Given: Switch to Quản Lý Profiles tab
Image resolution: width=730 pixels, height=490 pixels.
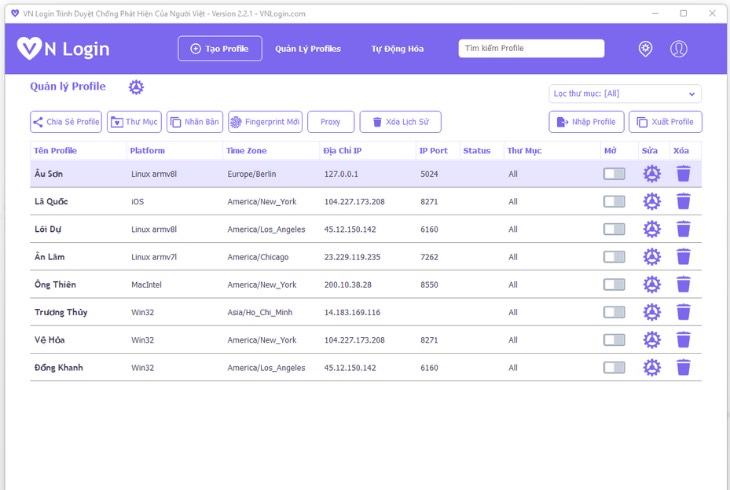Looking at the screenshot, I should (308, 48).
